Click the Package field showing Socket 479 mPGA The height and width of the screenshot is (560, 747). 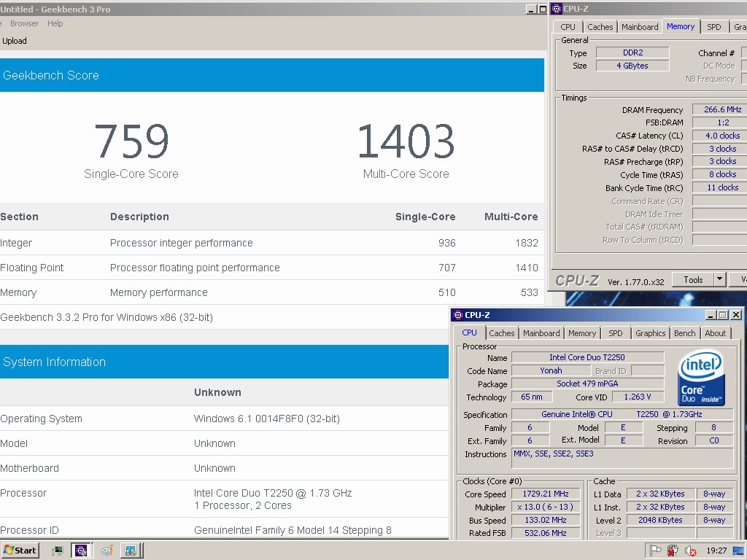pyautogui.click(x=587, y=384)
